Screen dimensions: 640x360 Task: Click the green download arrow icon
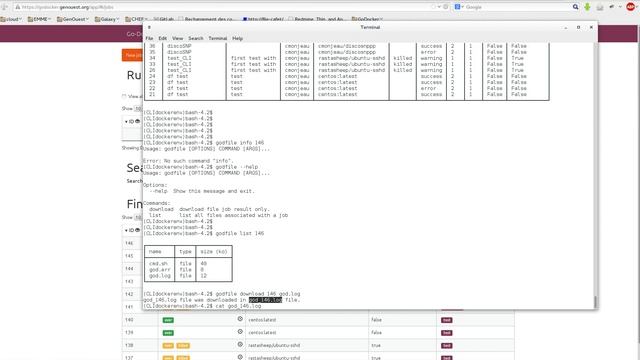[587, 7]
